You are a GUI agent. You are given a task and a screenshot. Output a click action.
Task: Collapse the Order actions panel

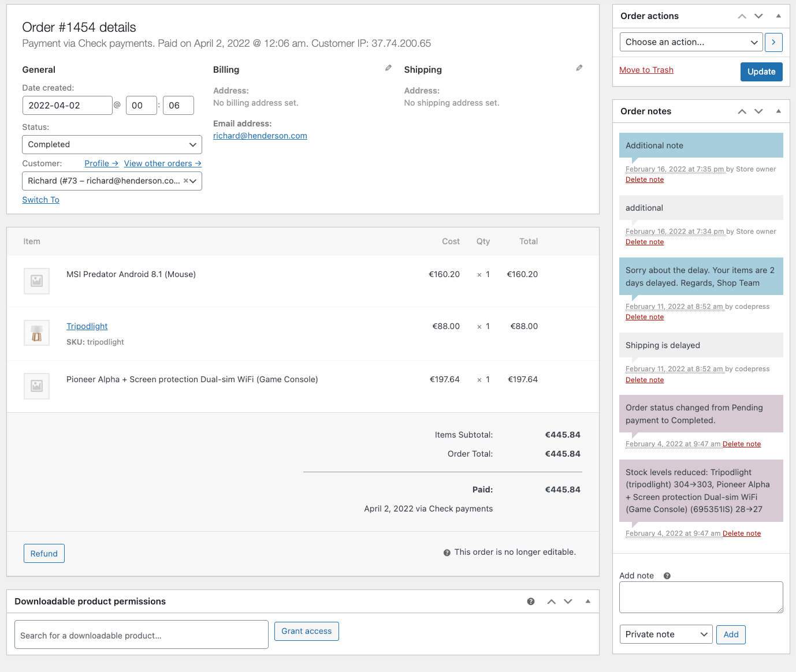point(778,16)
